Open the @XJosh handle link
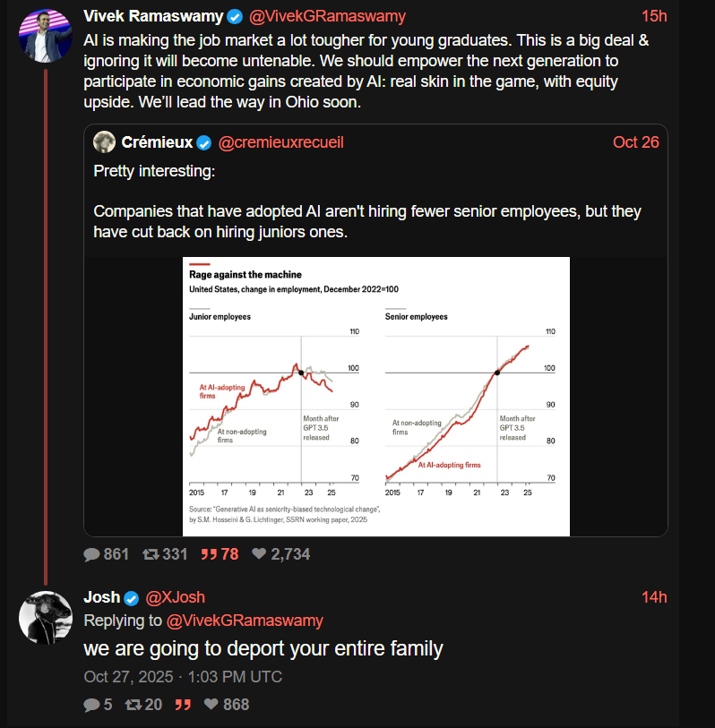This screenshot has width=715, height=728. tap(175, 597)
